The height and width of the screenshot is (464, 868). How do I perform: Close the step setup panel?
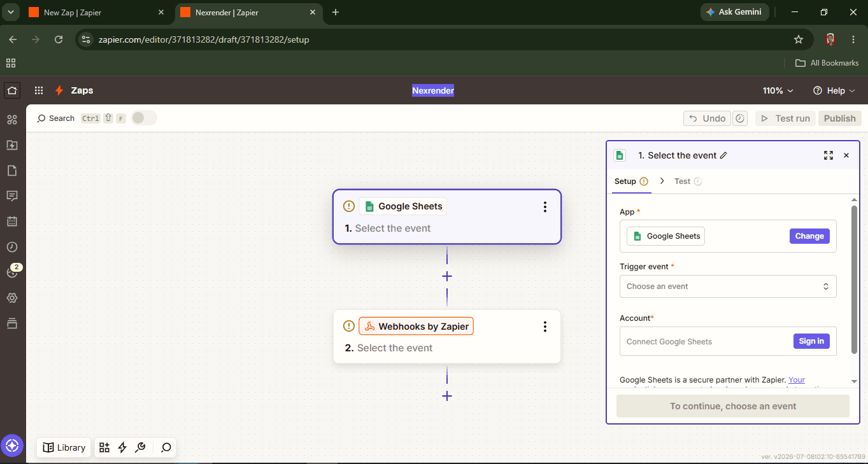846,155
